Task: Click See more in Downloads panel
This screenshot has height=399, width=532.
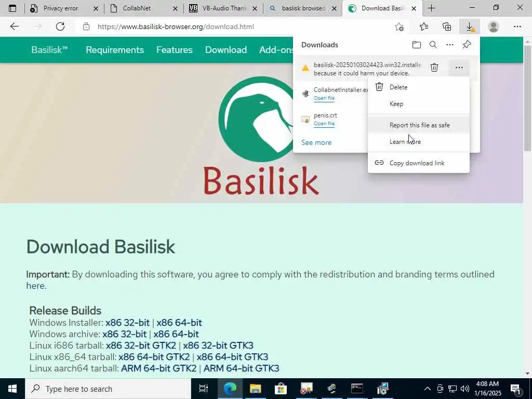Action: point(316,142)
